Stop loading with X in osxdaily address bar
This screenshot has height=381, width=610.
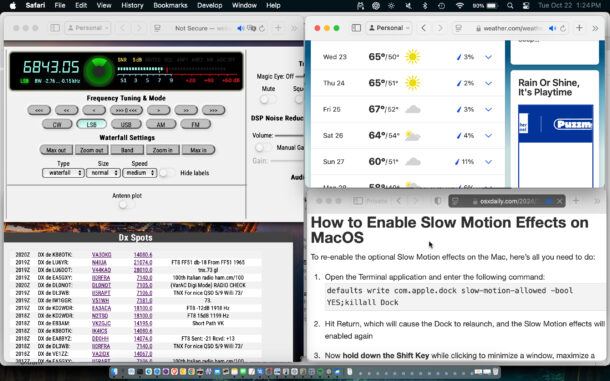point(559,201)
